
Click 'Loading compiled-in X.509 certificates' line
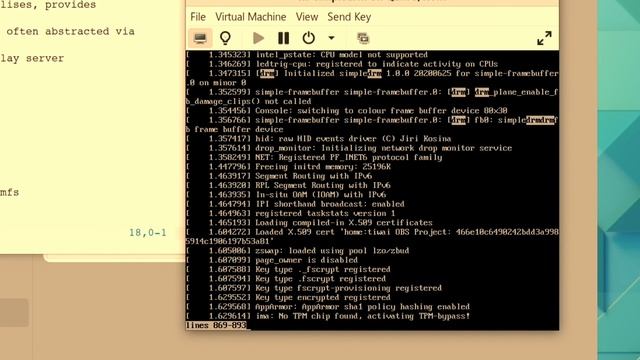[x=309, y=222]
